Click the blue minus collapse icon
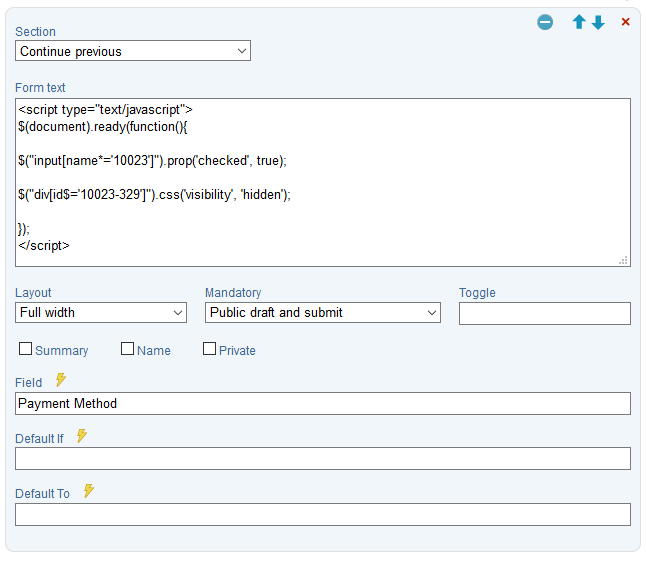The image size is (646, 561). coord(545,22)
